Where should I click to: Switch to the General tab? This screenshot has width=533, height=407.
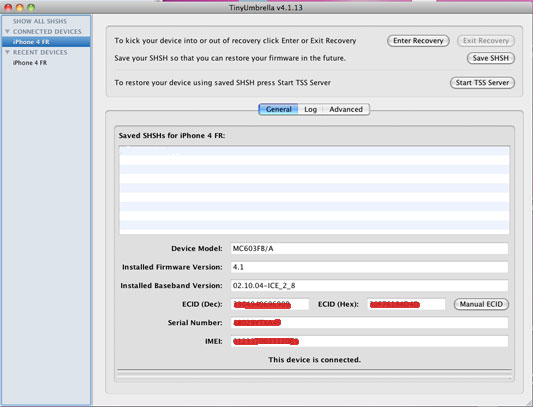pyautogui.click(x=278, y=109)
